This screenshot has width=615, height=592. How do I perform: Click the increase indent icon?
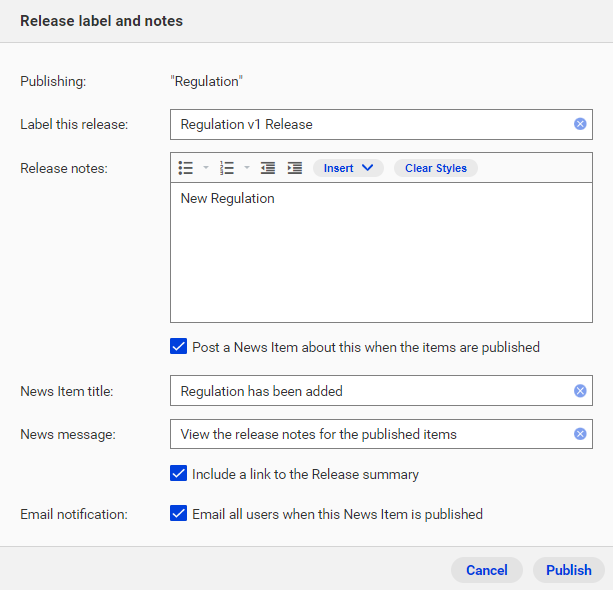point(295,168)
